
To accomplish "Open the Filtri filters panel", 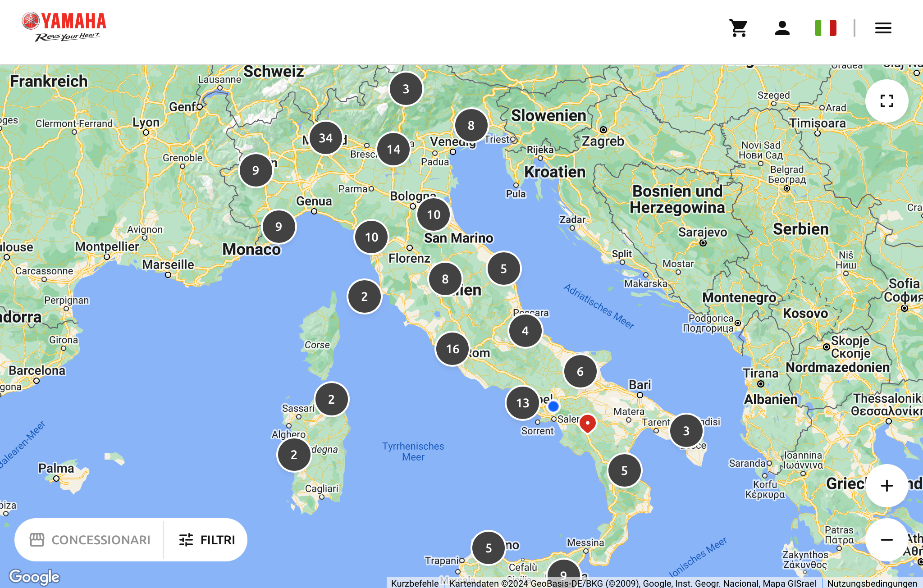I will [207, 539].
